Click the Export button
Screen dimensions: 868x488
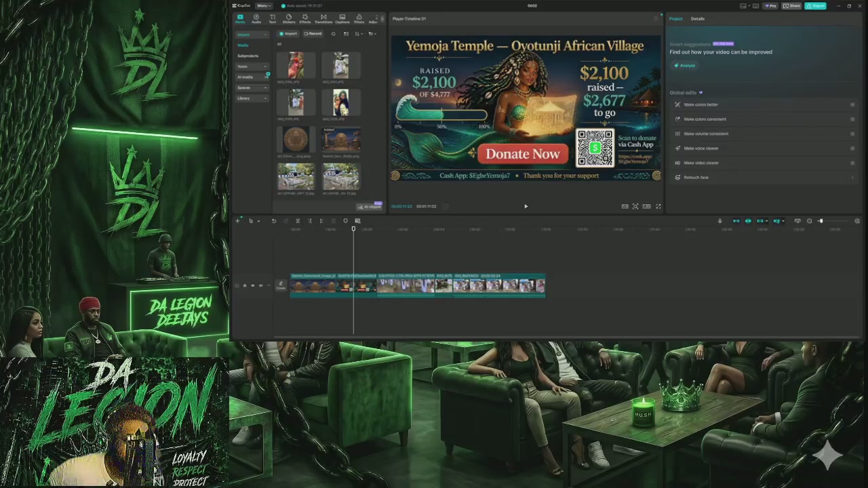tap(816, 6)
